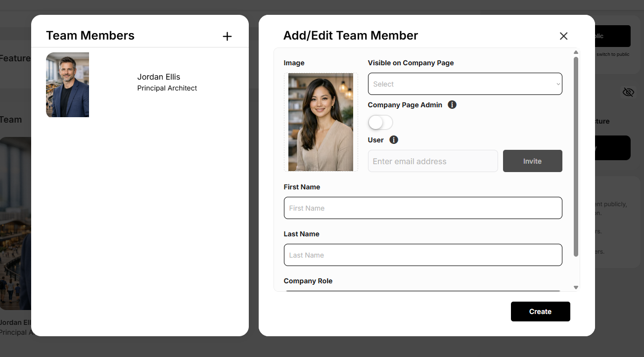This screenshot has height=357, width=644.
Task: Click the Create button
Action: tap(540, 312)
